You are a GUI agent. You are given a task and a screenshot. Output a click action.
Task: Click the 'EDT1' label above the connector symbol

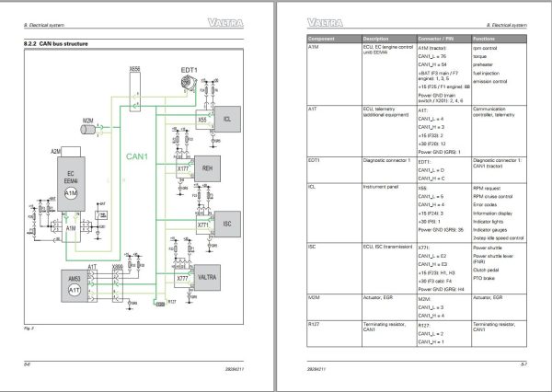coord(189,70)
